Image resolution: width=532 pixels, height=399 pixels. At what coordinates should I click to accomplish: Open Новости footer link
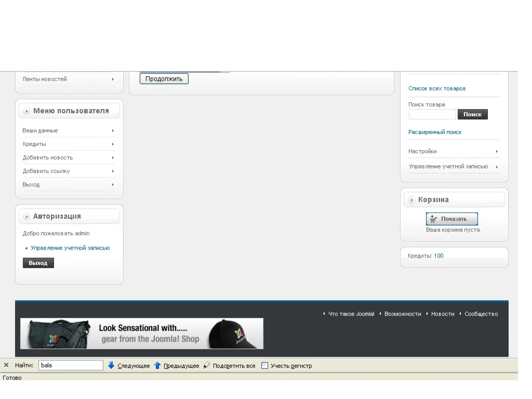pyautogui.click(x=443, y=314)
